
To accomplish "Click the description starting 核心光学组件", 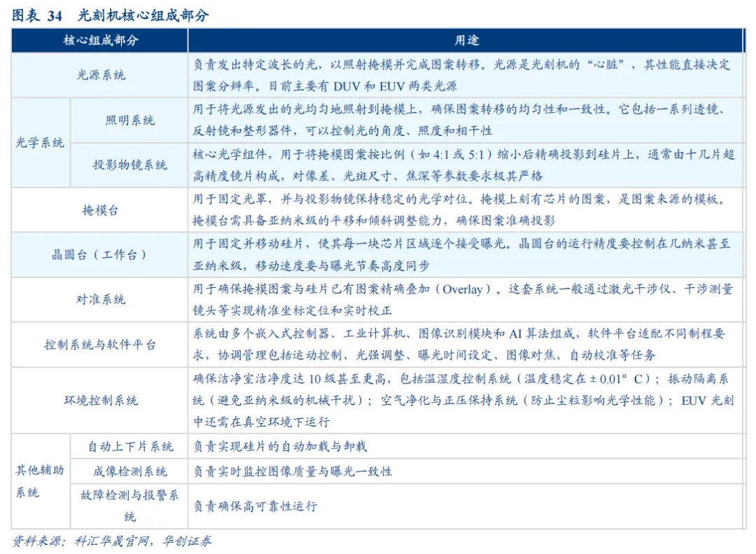I will [x=465, y=165].
